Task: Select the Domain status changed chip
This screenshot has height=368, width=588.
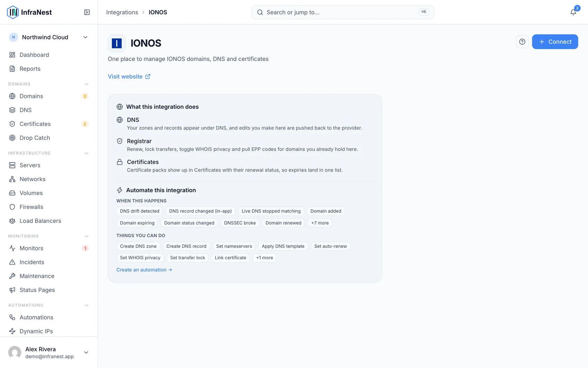Action: 189,223
